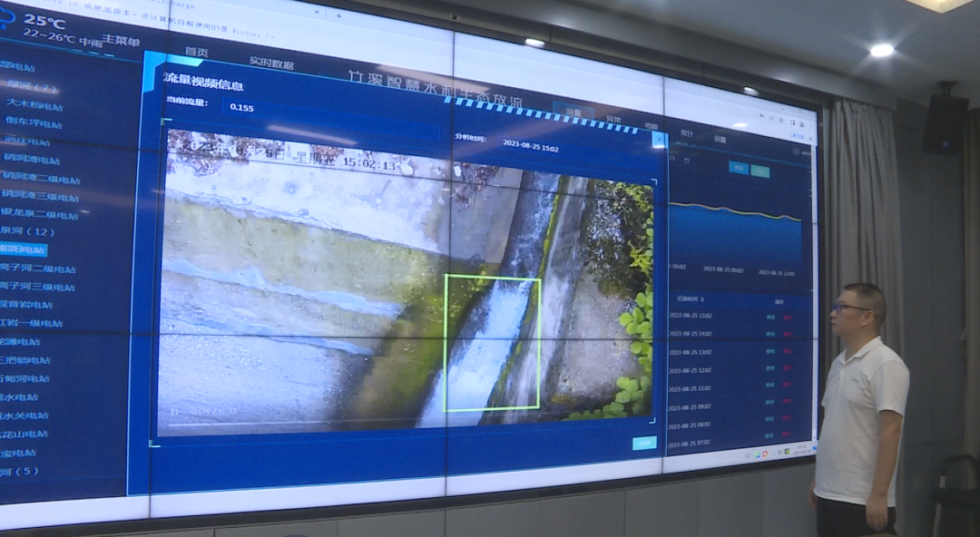The height and width of the screenshot is (537, 980).
Task: Click record row 2023-08-25 14:02
Action: (740, 334)
